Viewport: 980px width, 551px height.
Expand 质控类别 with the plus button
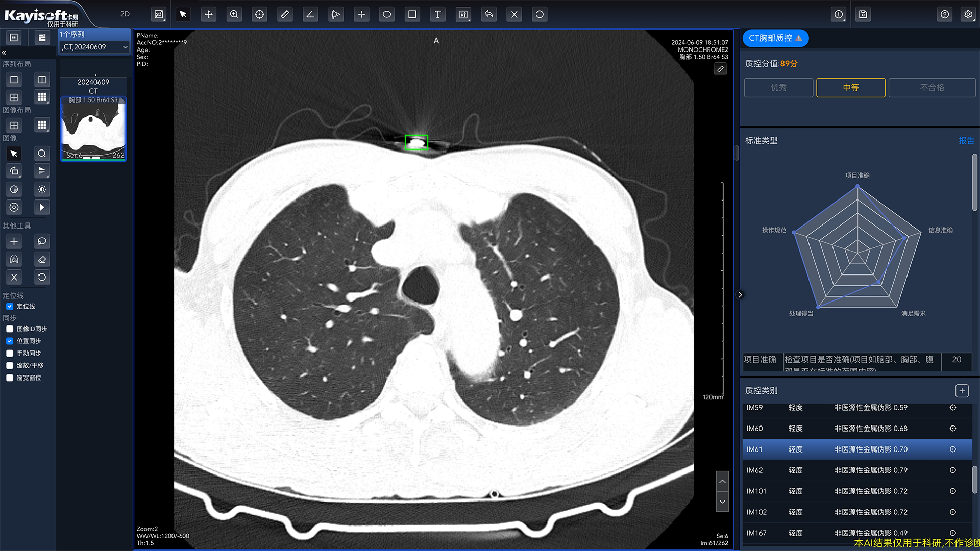(962, 391)
